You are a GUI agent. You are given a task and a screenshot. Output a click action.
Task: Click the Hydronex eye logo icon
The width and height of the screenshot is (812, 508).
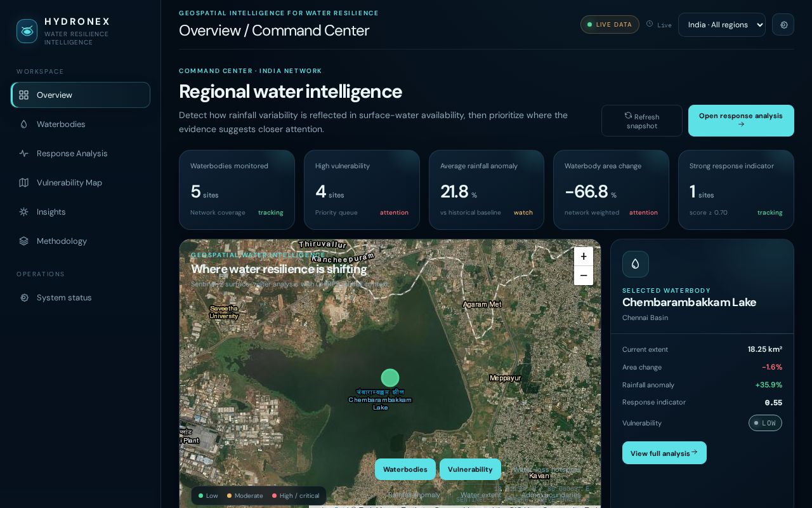(27, 31)
